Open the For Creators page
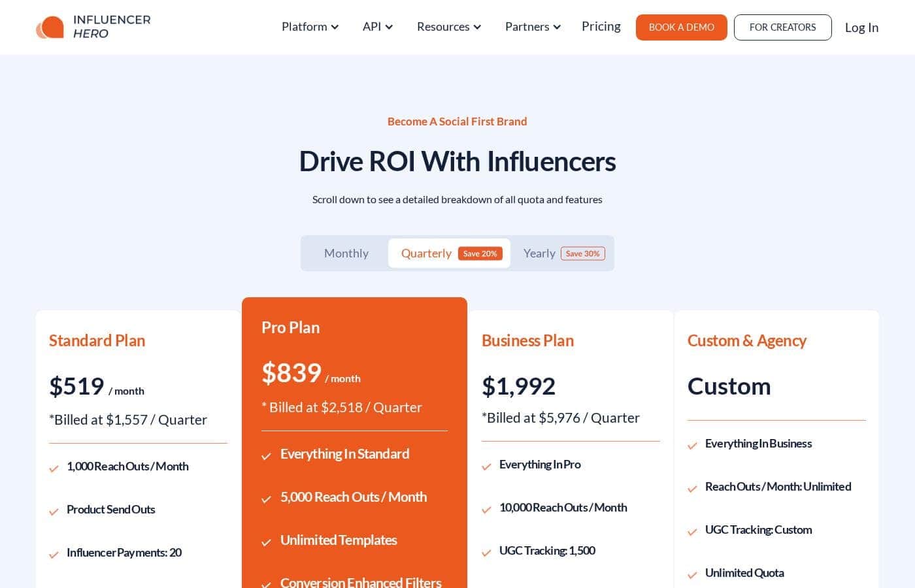915x588 pixels. tap(783, 27)
